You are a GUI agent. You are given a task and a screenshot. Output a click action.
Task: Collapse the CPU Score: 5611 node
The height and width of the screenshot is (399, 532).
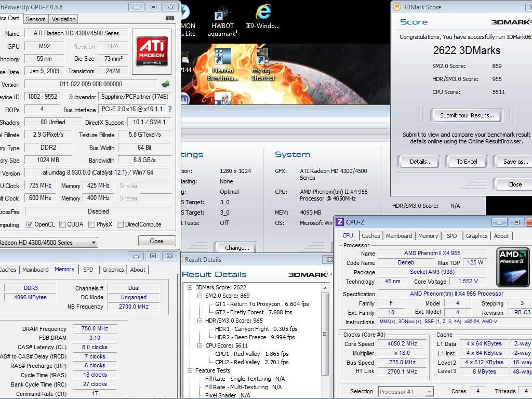click(200, 345)
